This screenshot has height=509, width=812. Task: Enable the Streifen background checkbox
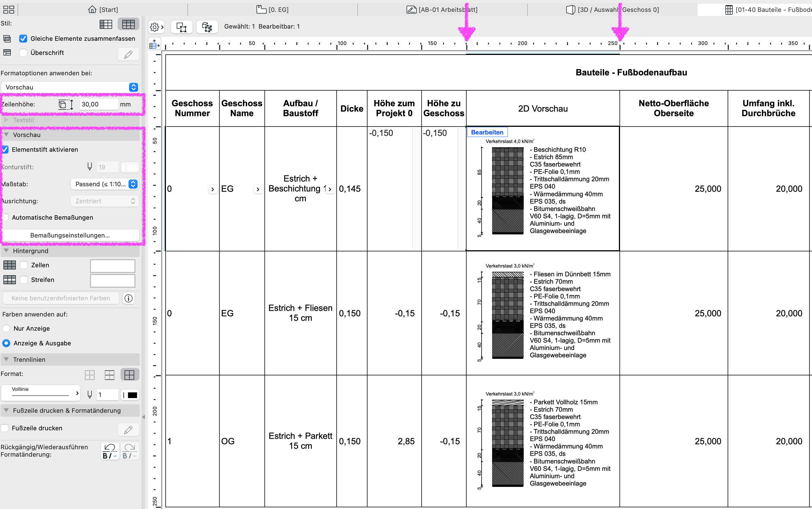click(x=23, y=279)
